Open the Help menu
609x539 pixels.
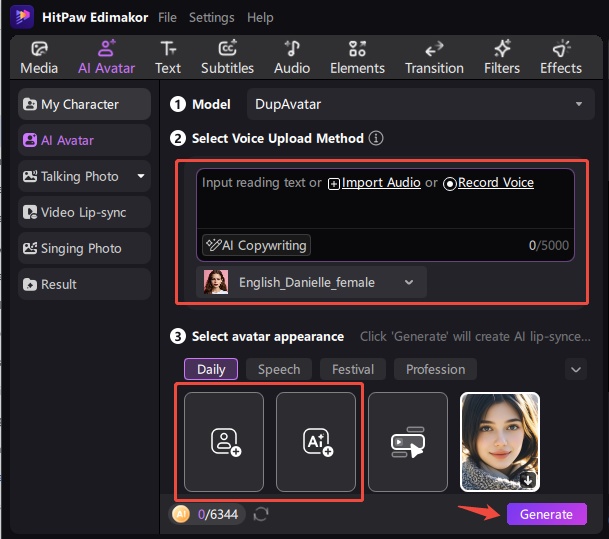click(x=260, y=17)
